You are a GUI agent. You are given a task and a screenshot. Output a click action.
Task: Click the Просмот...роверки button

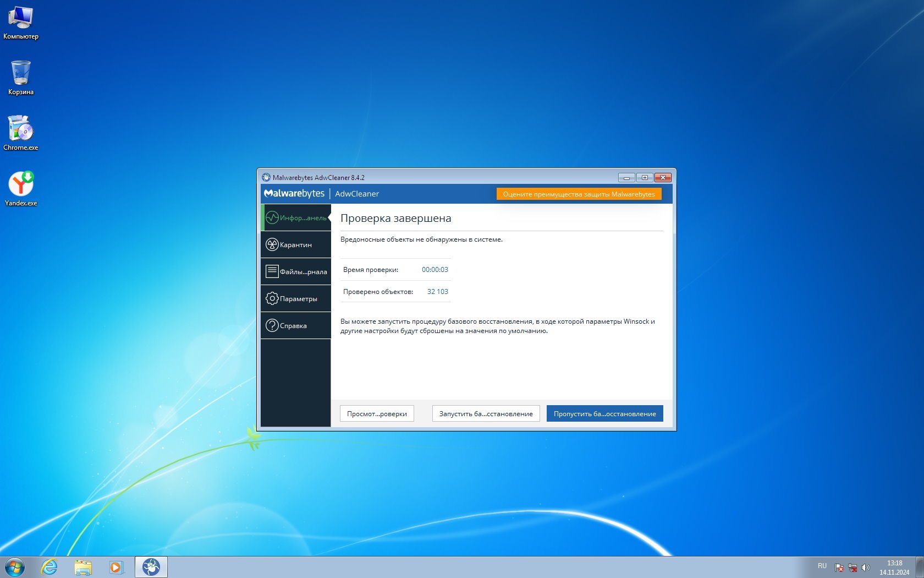377,413
